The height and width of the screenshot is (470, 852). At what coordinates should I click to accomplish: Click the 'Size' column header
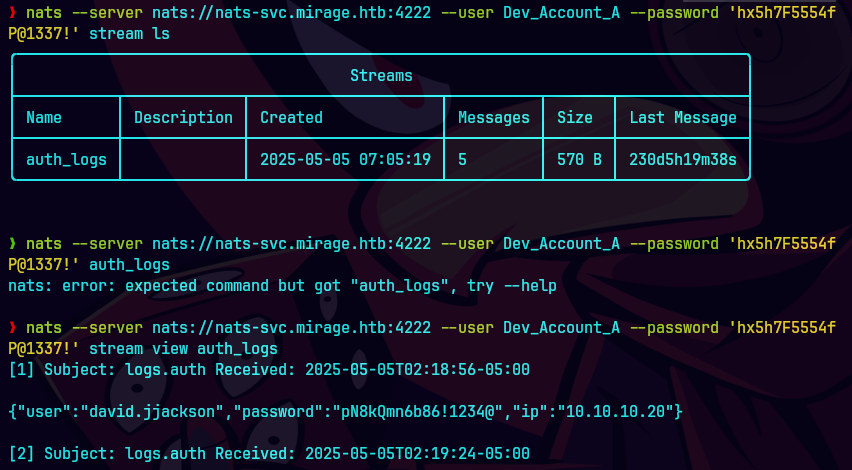(575, 117)
